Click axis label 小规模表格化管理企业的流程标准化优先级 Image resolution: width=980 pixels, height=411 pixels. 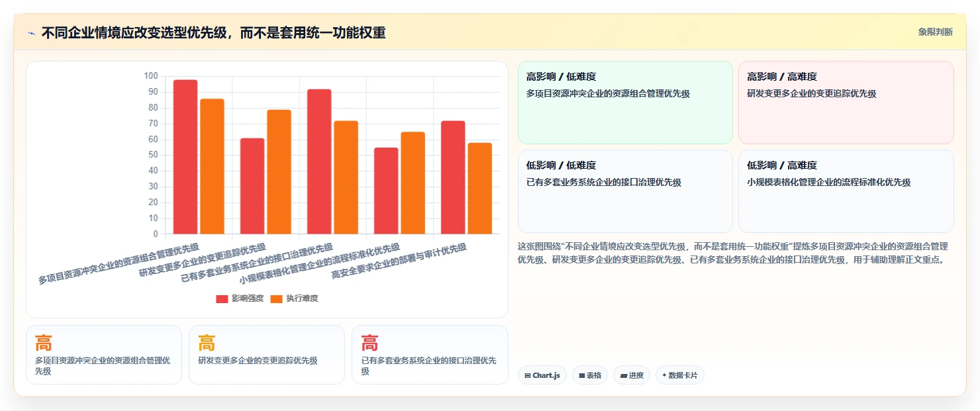(319, 263)
